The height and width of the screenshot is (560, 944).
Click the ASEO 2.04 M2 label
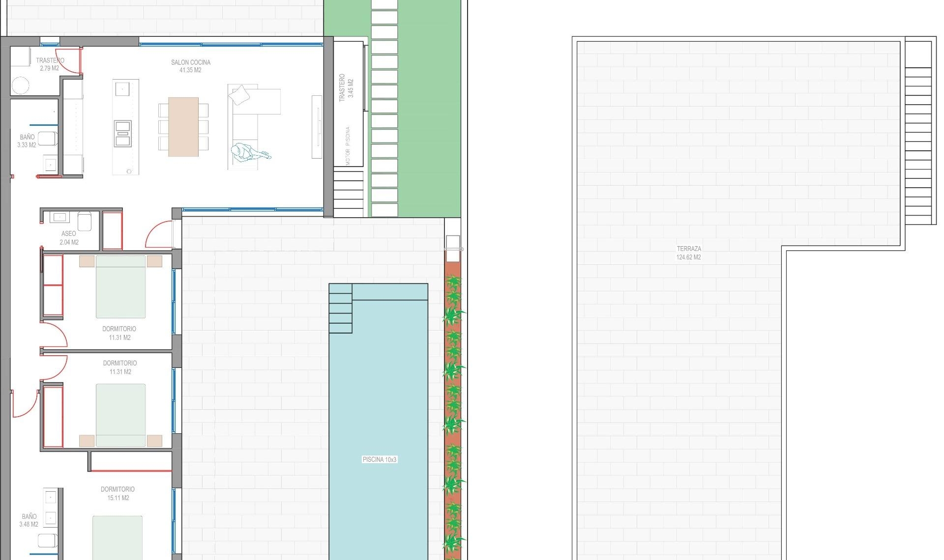pos(69,238)
